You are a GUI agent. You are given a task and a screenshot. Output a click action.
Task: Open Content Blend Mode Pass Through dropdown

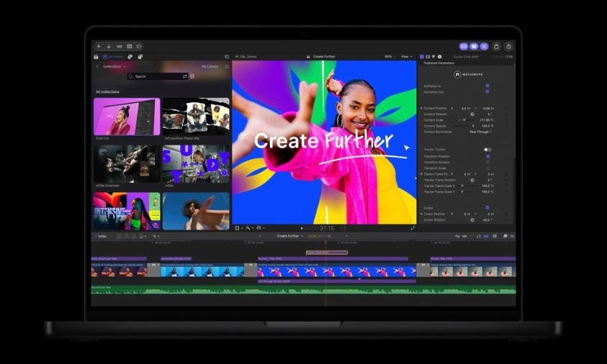click(x=481, y=132)
